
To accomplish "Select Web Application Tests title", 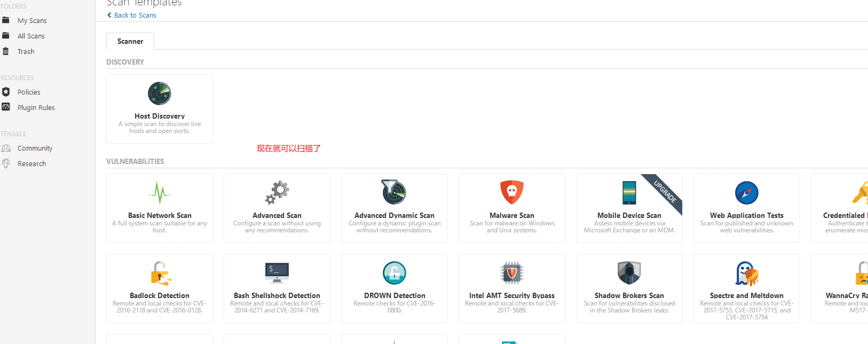I will click(747, 215).
